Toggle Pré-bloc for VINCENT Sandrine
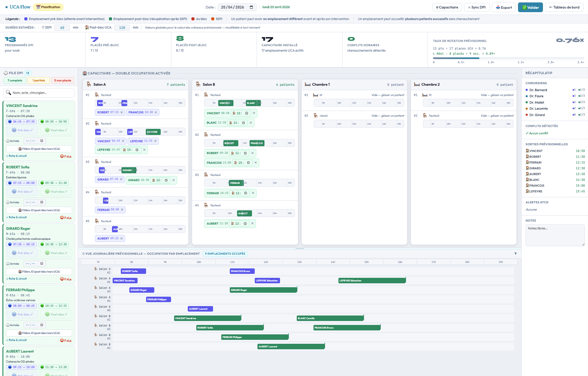The height and width of the screenshot is (376, 588). point(22,130)
